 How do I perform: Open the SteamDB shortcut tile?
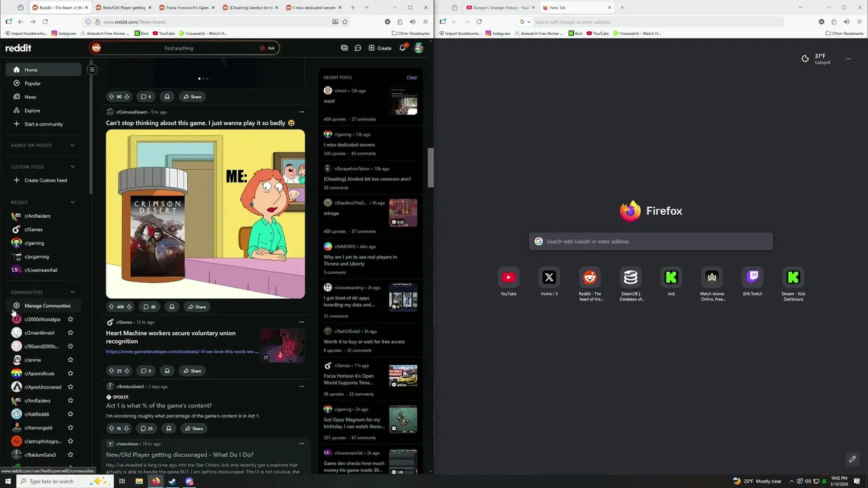631,284
